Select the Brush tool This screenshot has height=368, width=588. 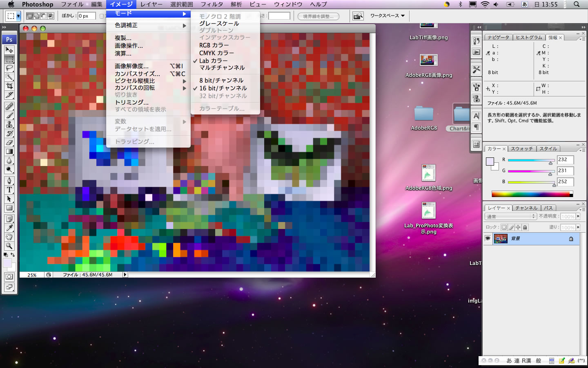pos(9,115)
